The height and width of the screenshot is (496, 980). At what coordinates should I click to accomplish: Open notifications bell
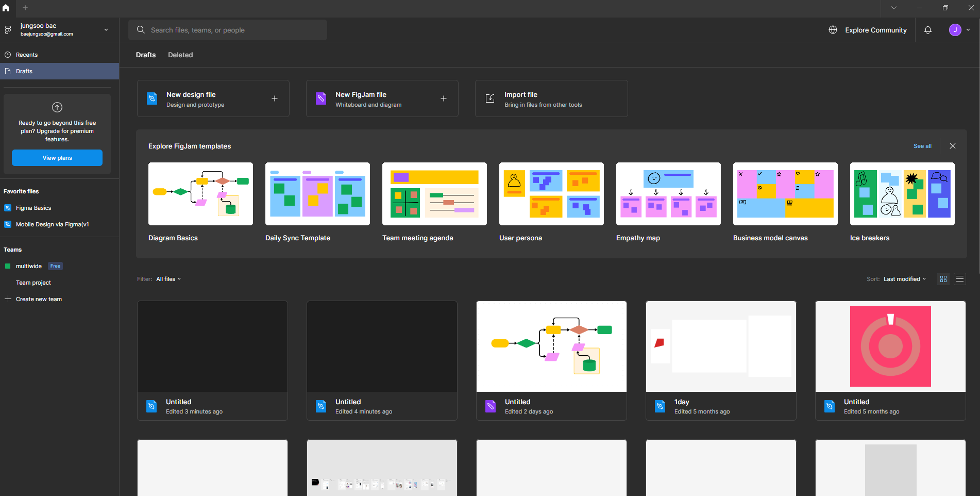tap(928, 30)
